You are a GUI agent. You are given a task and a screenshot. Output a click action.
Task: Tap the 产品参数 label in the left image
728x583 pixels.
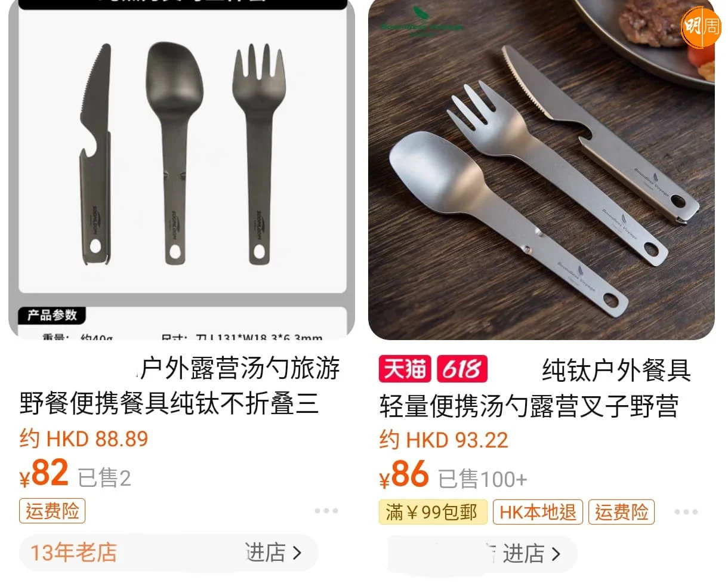(52, 315)
